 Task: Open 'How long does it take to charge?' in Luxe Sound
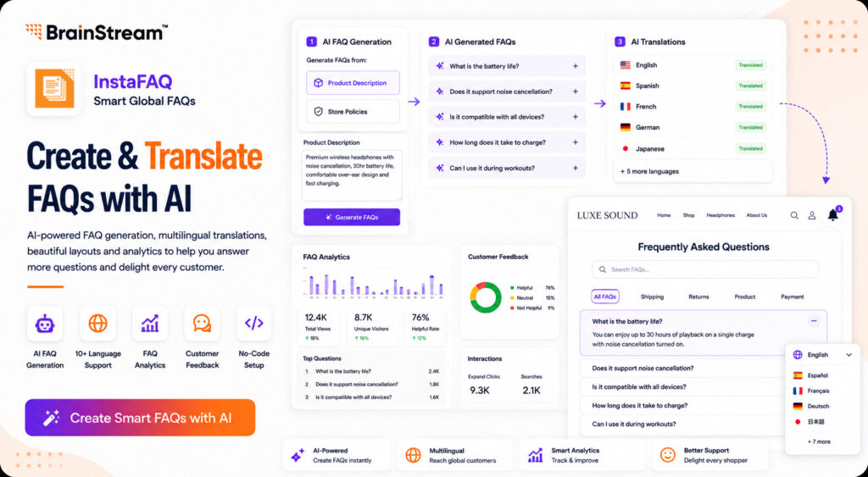point(684,405)
